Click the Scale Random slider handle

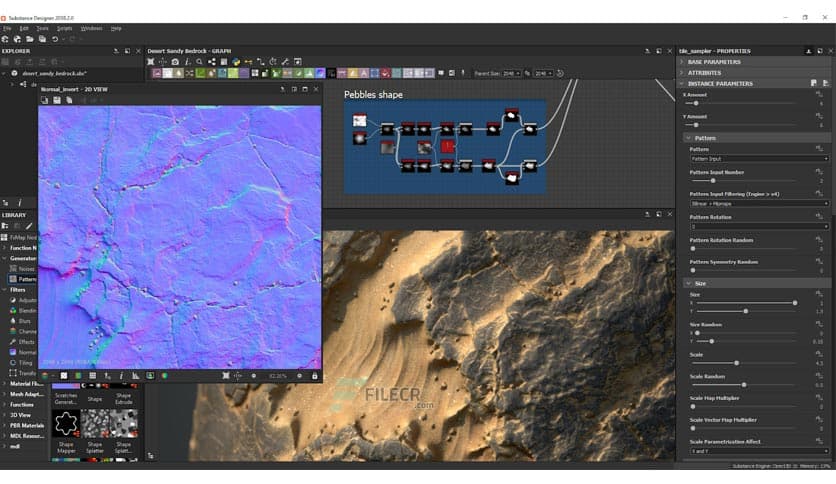[x=744, y=385]
